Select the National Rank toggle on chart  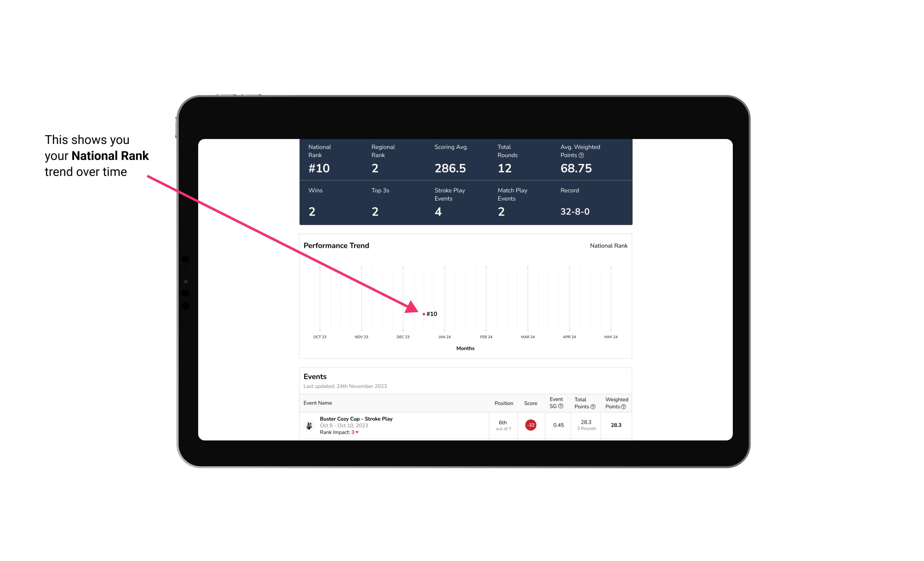[x=607, y=245]
